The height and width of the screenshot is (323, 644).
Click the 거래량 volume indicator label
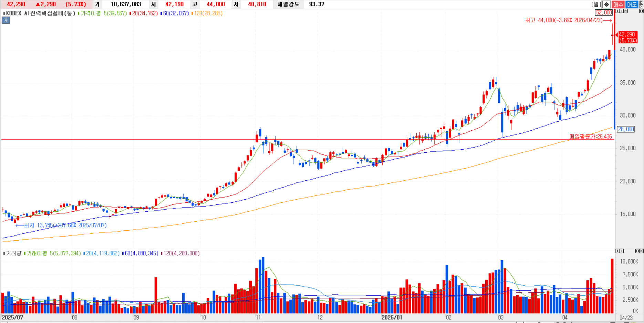14,253
